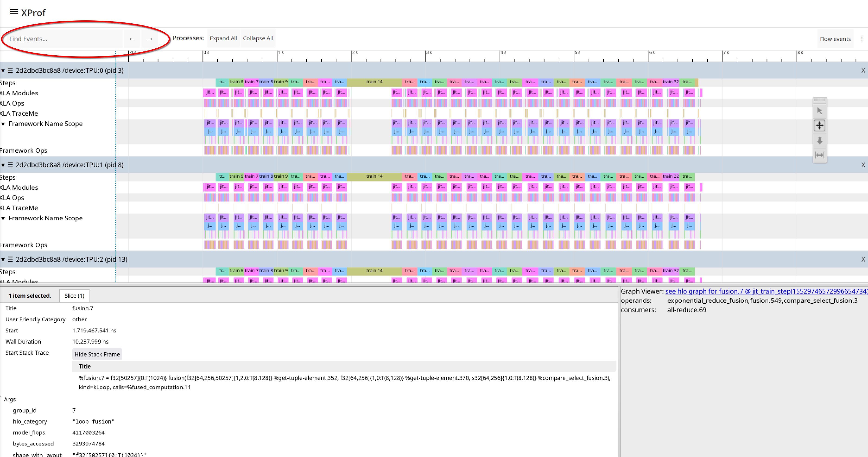Collapse the TPU:1 device section
The height and width of the screenshot is (457, 868).
(3, 165)
